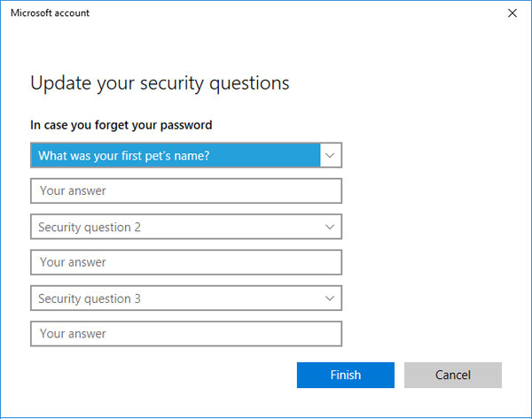The image size is (532, 419).
Task: Click the chevron arrow on the first security question
Action: tap(330, 155)
